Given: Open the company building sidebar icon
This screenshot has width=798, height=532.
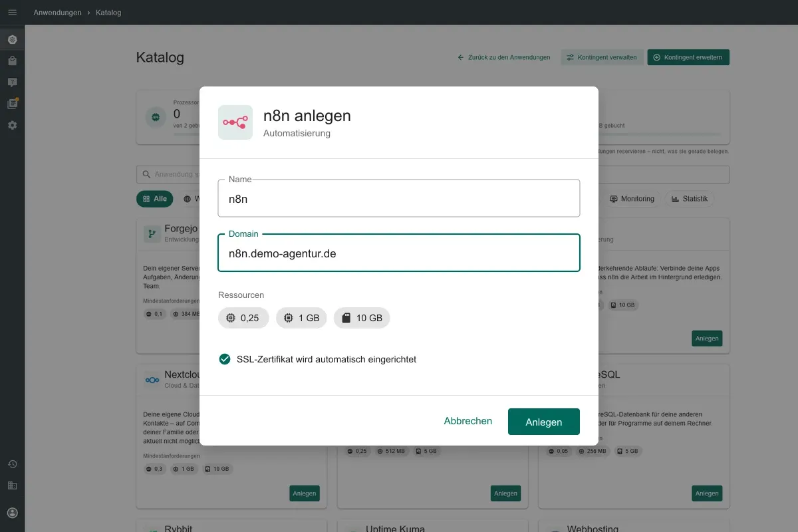Looking at the screenshot, I should [x=12, y=485].
